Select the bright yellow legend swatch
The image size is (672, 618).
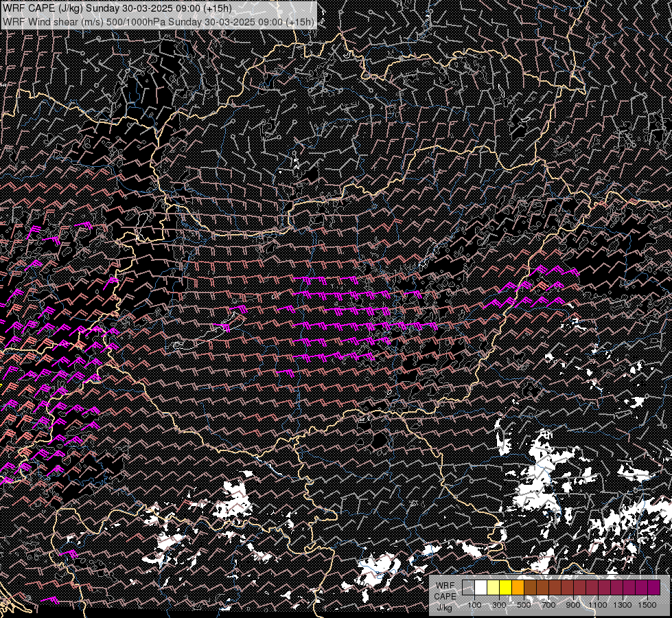coord(506,588)
